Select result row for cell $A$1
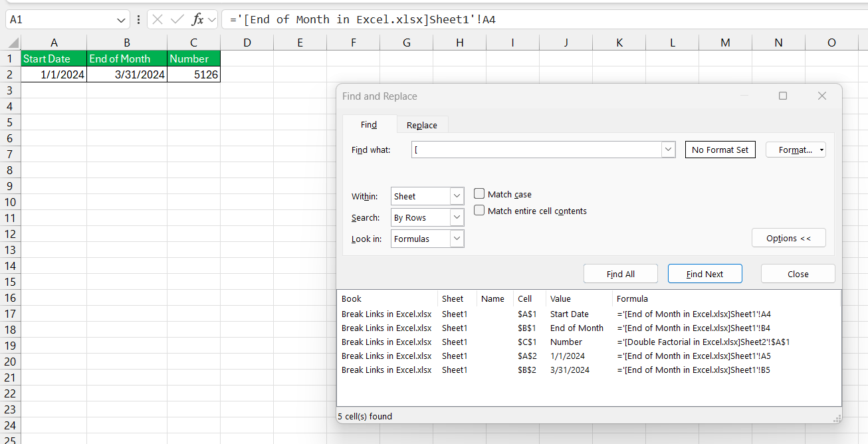 589,314
